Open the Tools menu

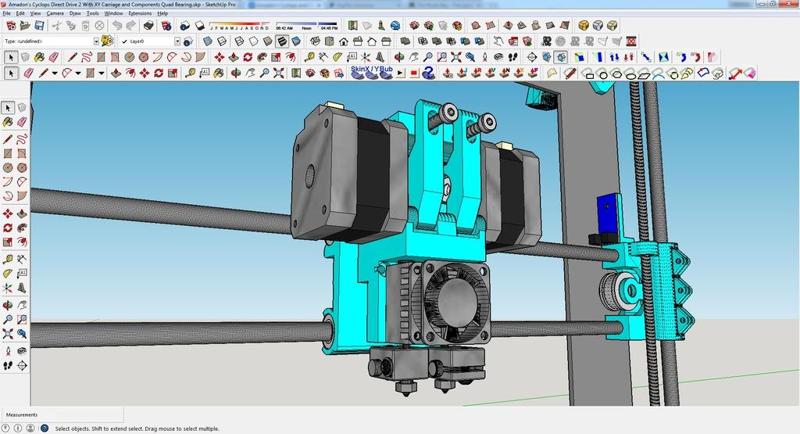pos(92,13)
